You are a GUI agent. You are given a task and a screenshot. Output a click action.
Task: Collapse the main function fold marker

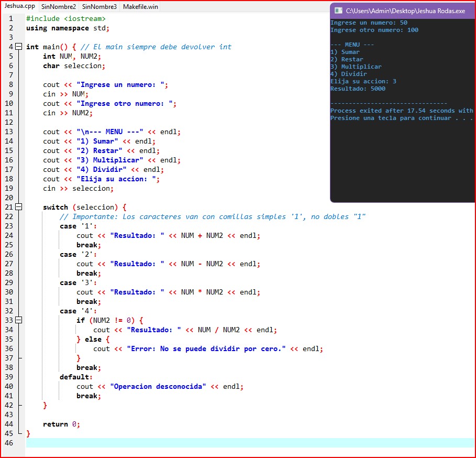[x=19, y=47]
